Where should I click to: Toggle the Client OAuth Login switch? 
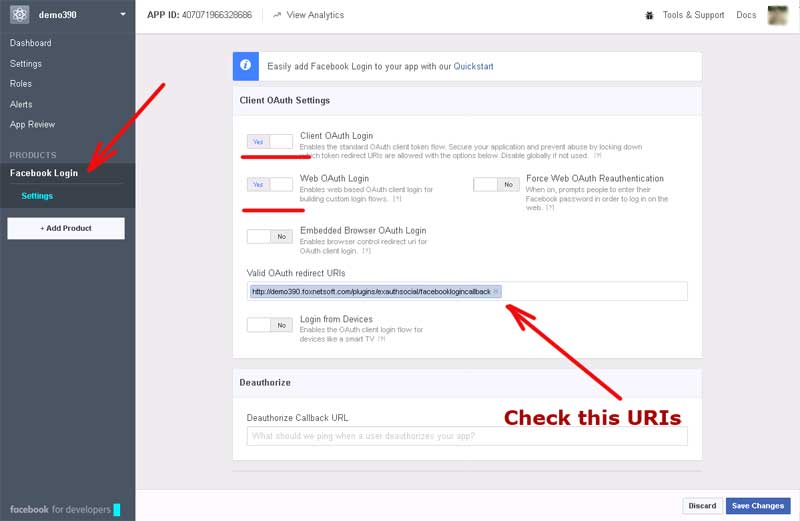tap(269, 141)
